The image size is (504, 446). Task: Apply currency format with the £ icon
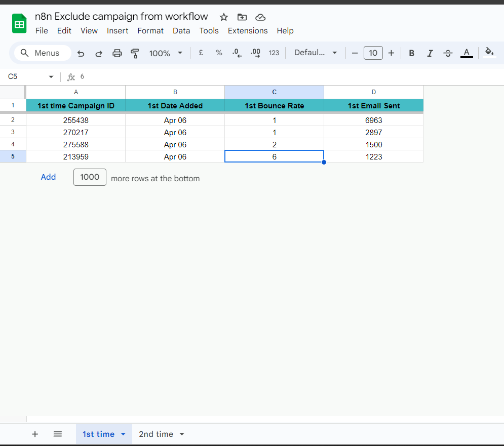[201, 53]
